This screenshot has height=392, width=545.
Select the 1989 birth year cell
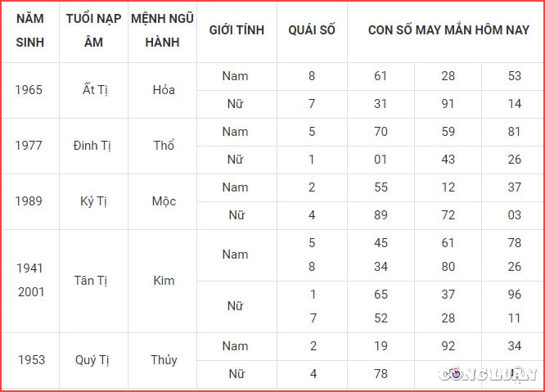[29, 201]
